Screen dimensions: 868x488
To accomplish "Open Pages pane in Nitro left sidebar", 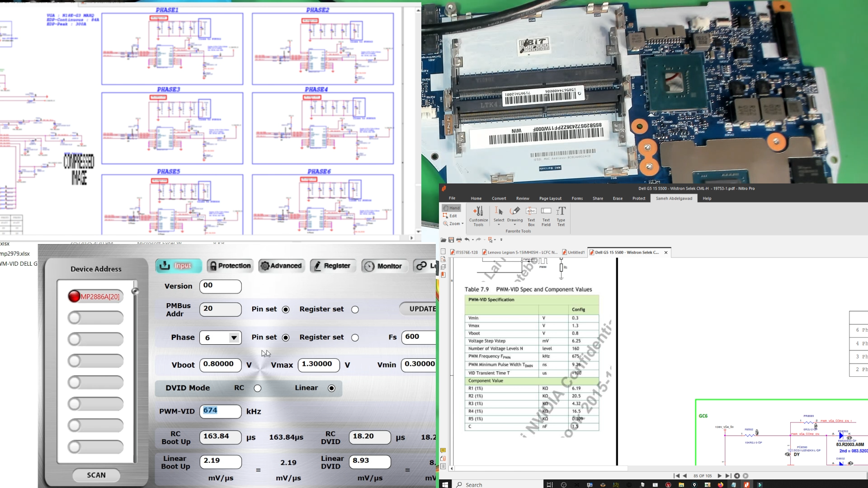I will (x=443, y=252).
